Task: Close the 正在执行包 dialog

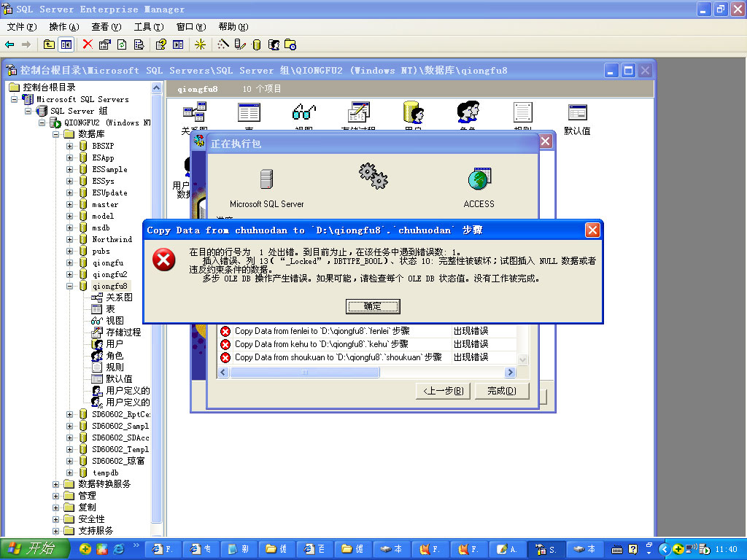Action: point(546,141)
